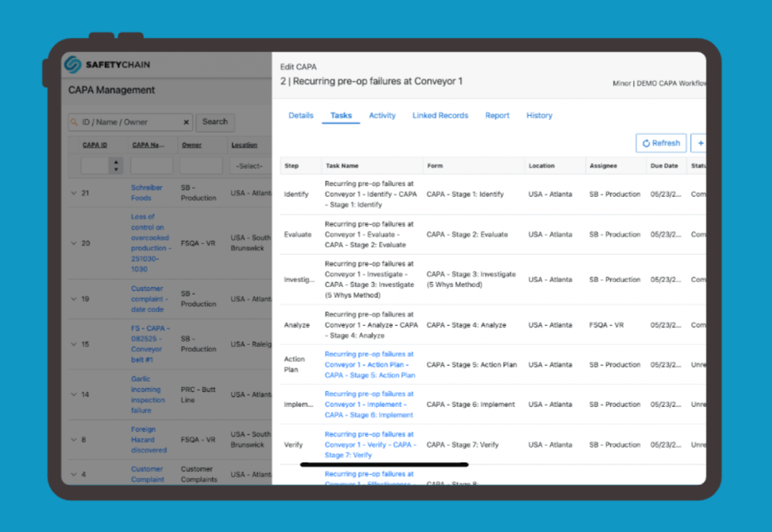Expand the CAPA 14 record chevron
This screenshot has height=532, width=772.
pos(74,395)
